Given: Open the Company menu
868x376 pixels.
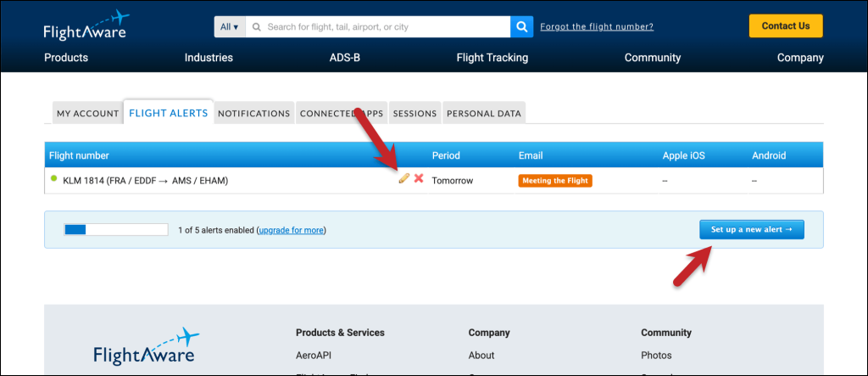Looking at the screenshot, I should point(800,58).
